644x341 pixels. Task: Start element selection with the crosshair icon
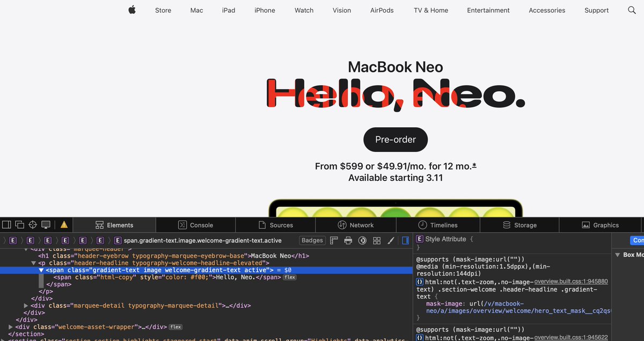pyautogui.click(x=33, y=224)
